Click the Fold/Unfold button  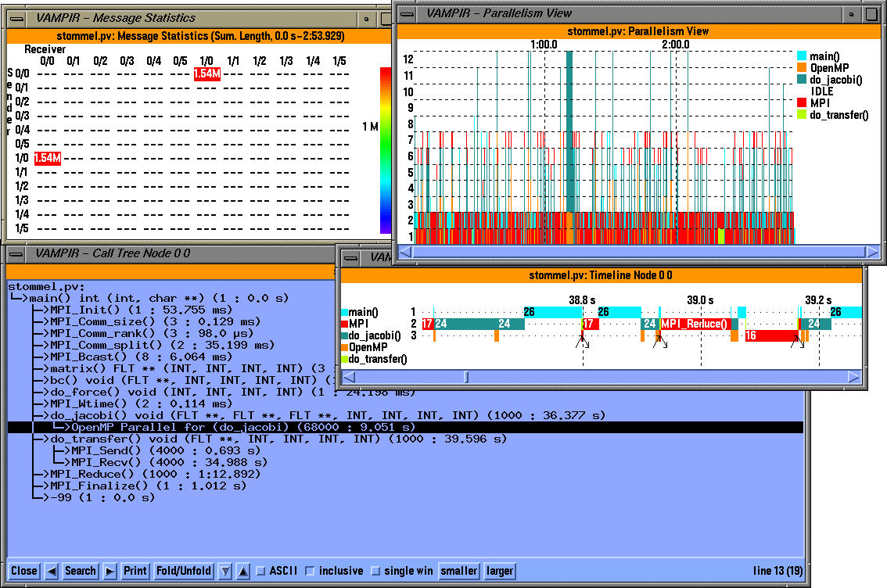click(x=184, y=571)
